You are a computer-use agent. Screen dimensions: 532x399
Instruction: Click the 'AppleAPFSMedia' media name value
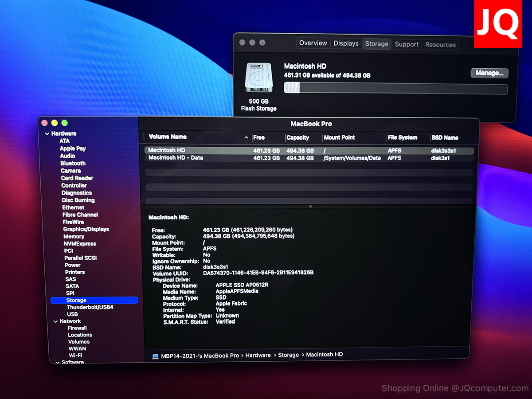tap(237, 291)
